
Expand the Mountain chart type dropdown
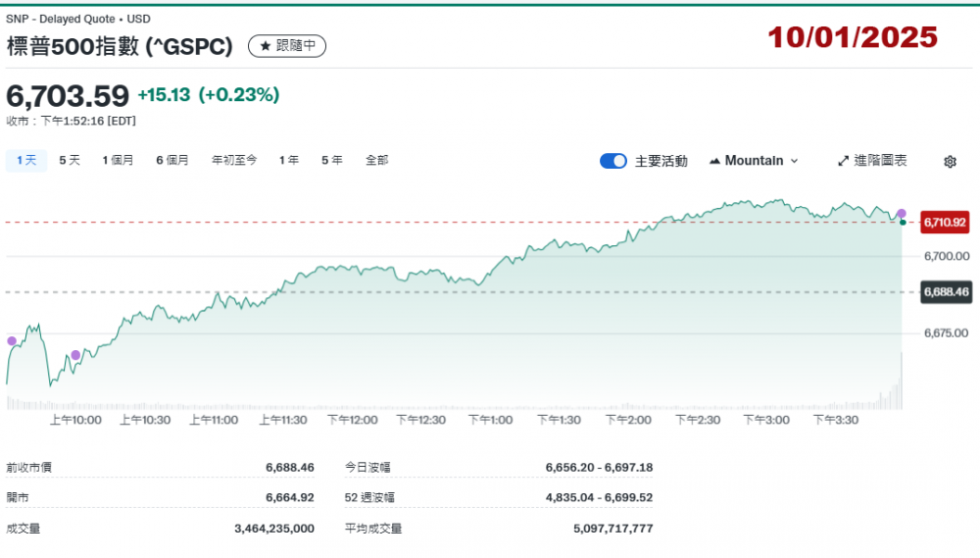coord(753,161)
